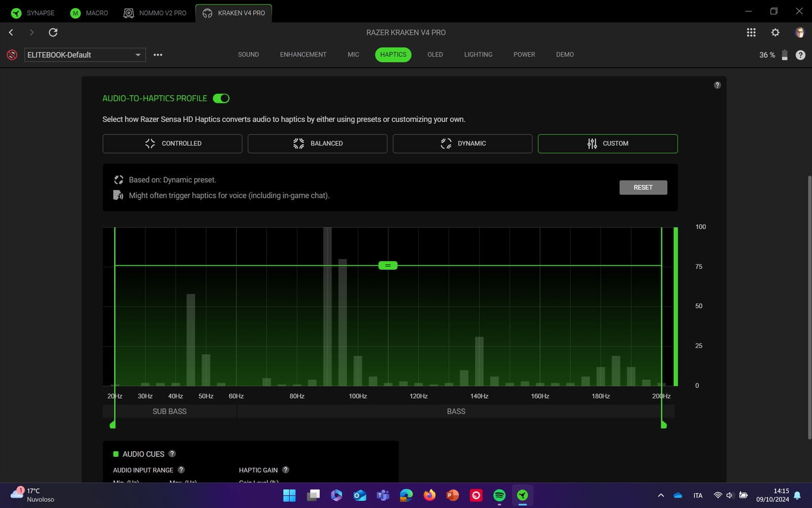This screenshot has width=812, height=508.
Task: Open Spotify from the taskbar
Action: coord(499,495)
